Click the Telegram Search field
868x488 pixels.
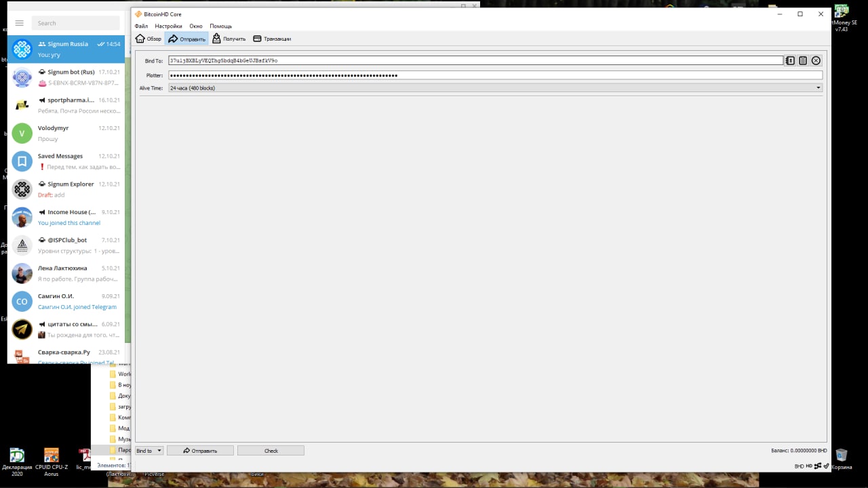coord(76,23)
